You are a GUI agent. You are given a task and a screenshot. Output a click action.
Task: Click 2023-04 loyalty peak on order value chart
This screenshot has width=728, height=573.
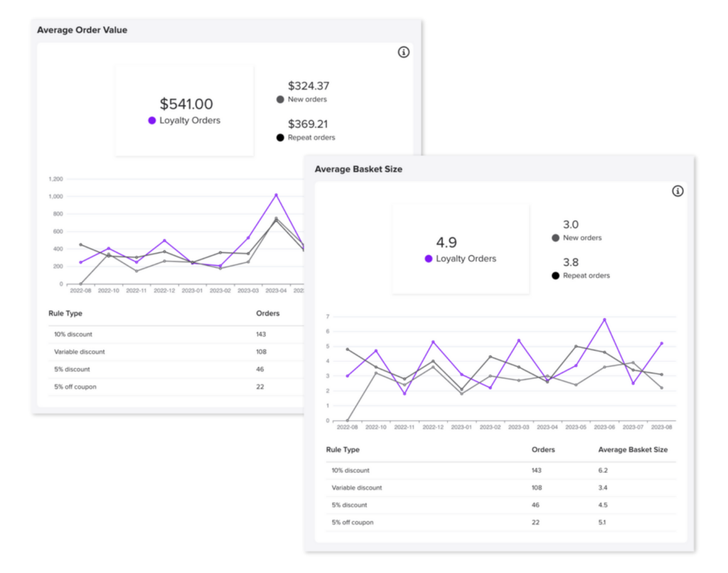[276, 195]
